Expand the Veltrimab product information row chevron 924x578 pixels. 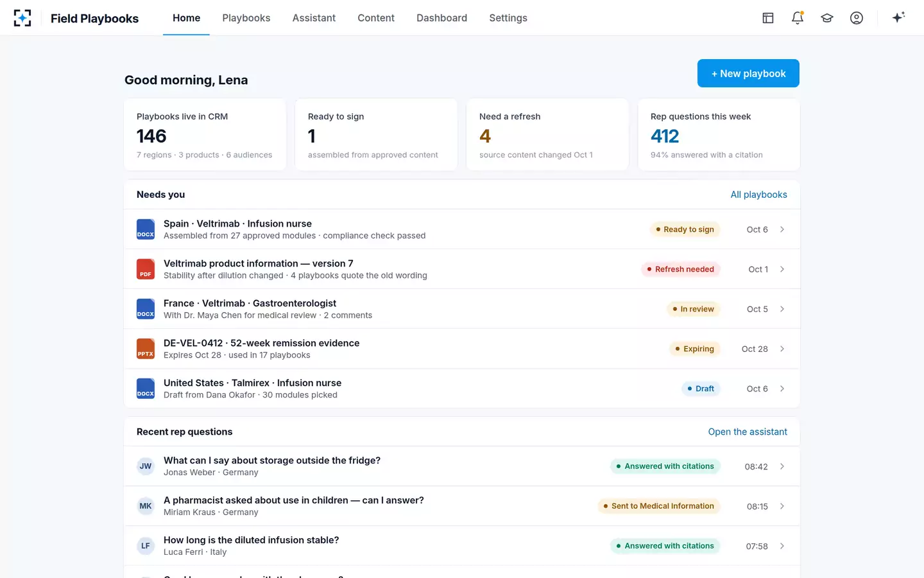(782, 269)
